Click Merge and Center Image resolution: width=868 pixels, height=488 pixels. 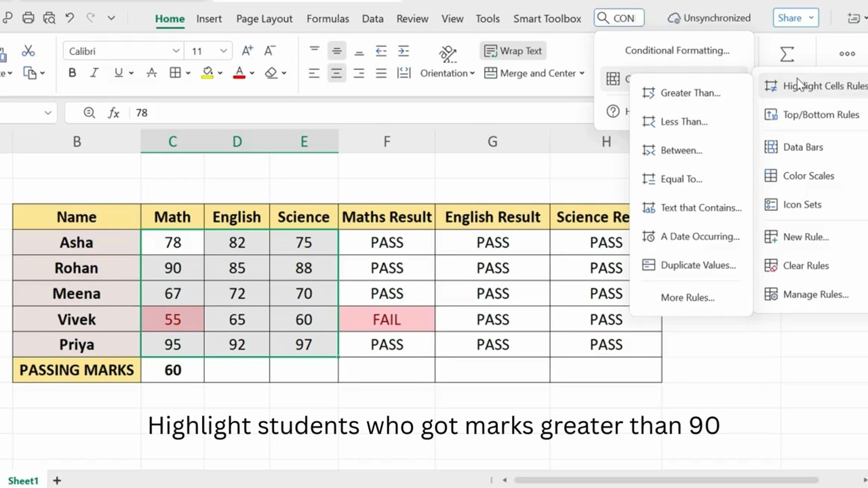click(x=534, y=73)
